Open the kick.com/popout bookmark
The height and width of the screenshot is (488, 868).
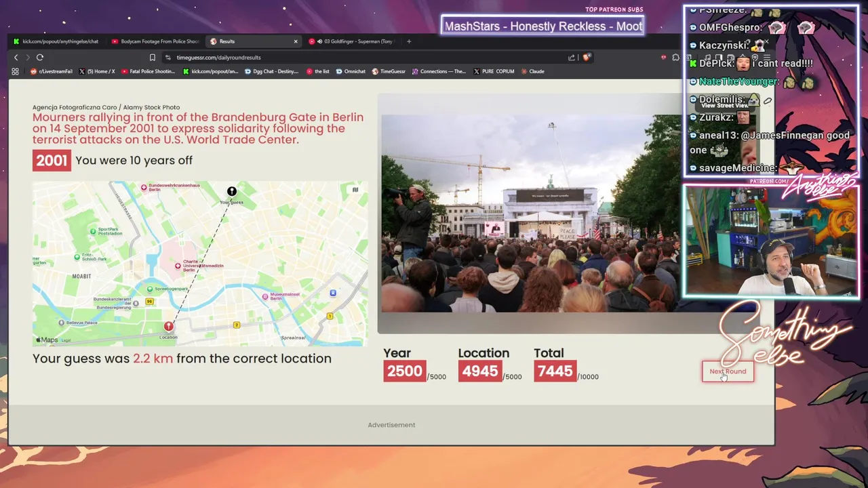point(211,71)
